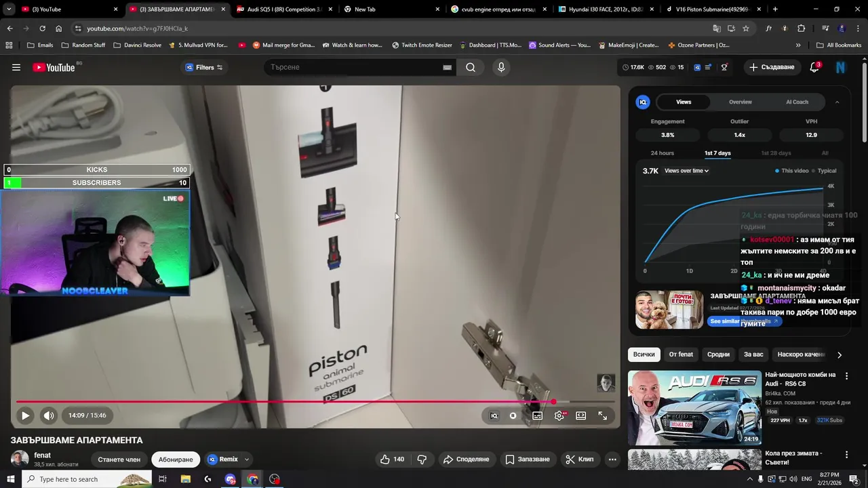Open the fenat channel avatar
The height and width of the screenshot is (488, 868).
point(20,459)
